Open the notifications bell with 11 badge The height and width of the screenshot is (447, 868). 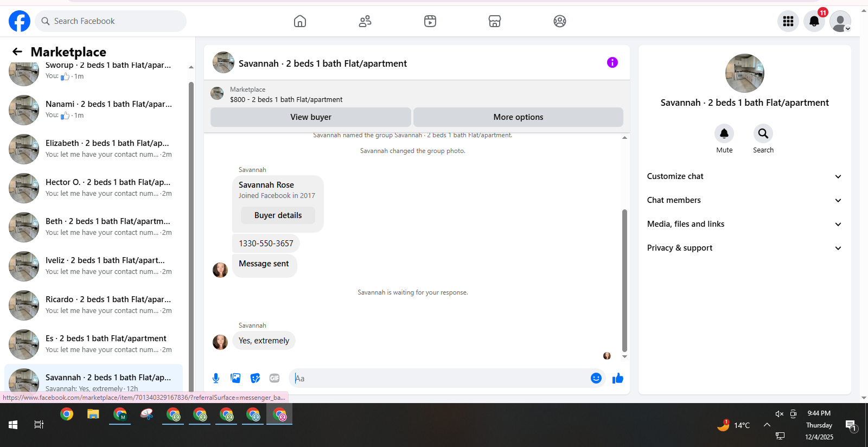pos(814,21)
